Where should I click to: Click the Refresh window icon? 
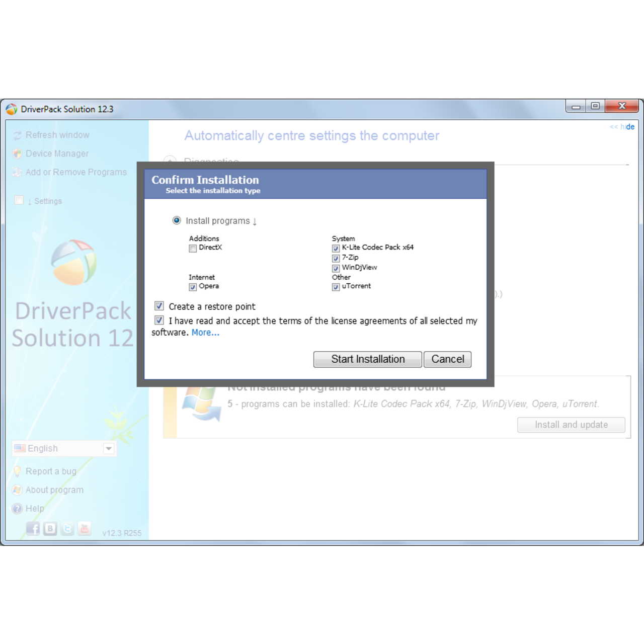18,135
